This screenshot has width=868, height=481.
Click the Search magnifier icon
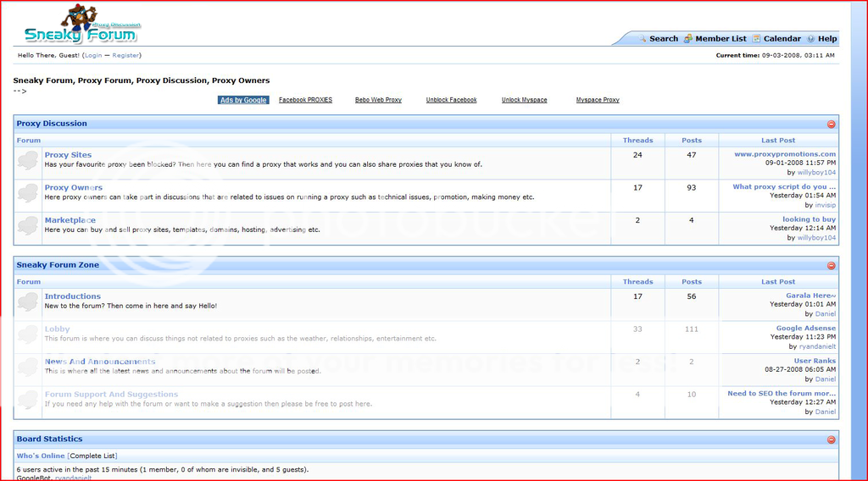coord(643,39)
